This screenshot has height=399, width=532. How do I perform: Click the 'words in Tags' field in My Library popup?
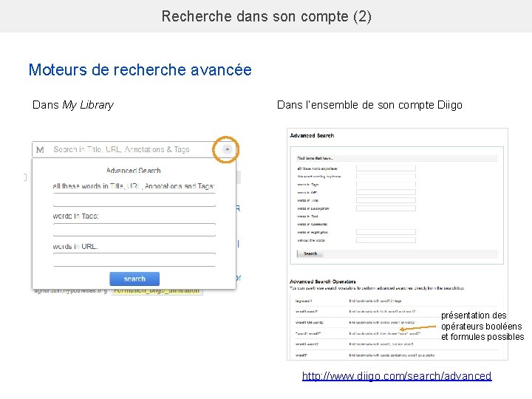click(134, 230)
